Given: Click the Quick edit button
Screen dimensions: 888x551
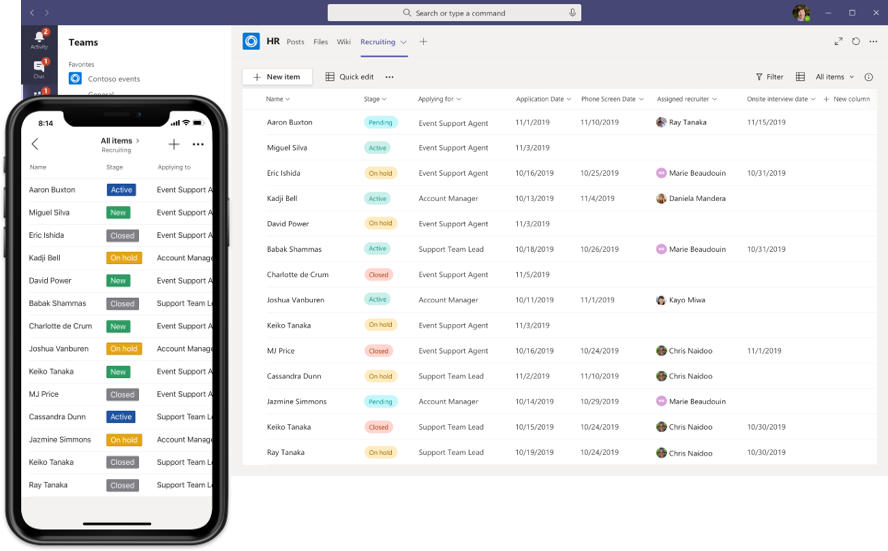Looking at the screenshot, I should (350, 77).
